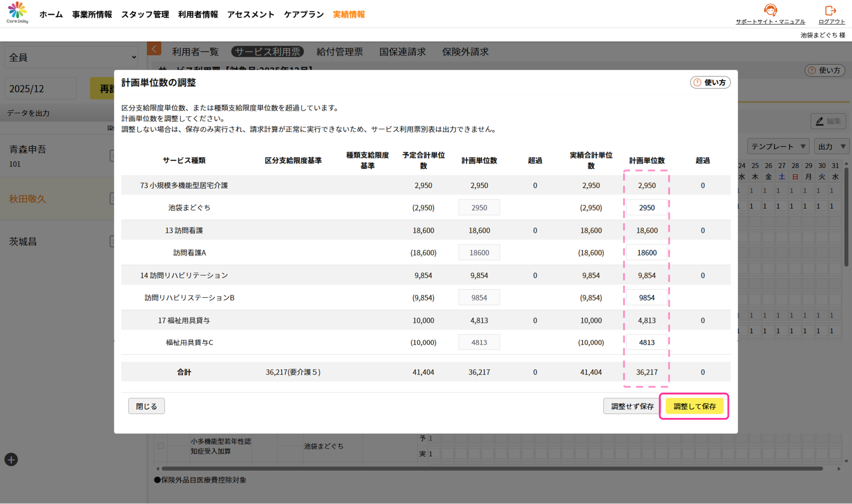Image resolution: width=852 pixels, height=504 pixels.
Task: Open the support site manual headset icon
Action: point(770,10)
